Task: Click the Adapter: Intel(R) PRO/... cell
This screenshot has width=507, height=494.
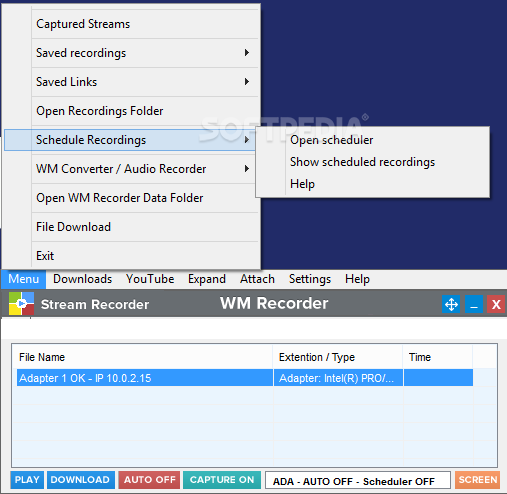Action: pyautogui.click(x=338, y=378)
